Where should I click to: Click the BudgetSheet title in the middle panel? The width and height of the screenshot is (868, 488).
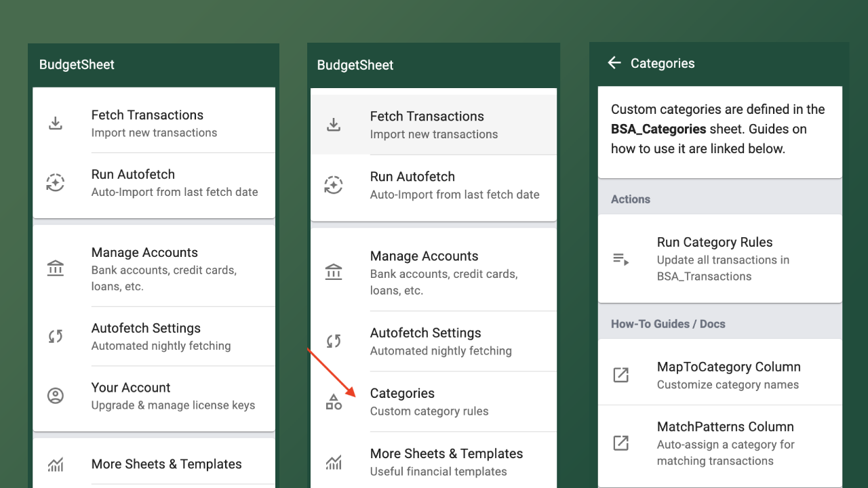(x=355, y=66)
